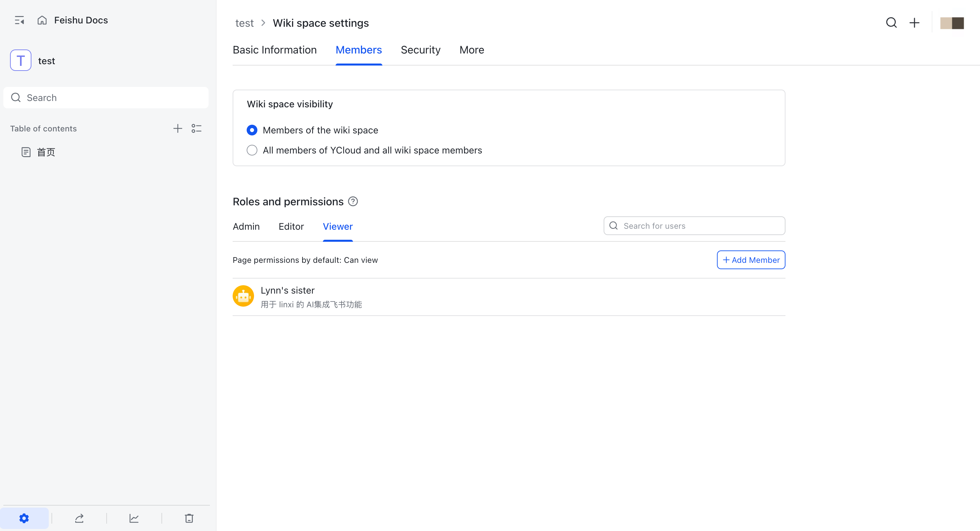Show the Editor role tab
Image resolution: width=980 pixels, height=531 pixels.
pos(291,226)
